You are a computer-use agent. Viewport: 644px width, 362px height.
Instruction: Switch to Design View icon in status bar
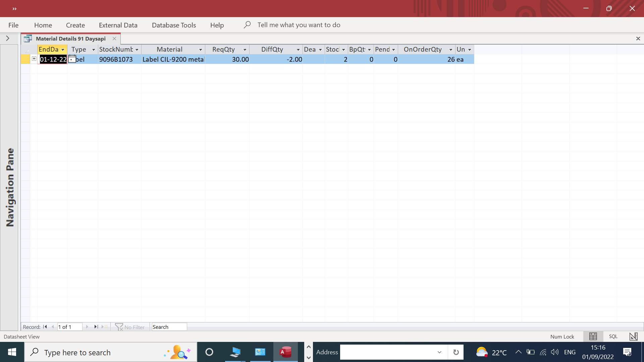[x=633, y=337]
